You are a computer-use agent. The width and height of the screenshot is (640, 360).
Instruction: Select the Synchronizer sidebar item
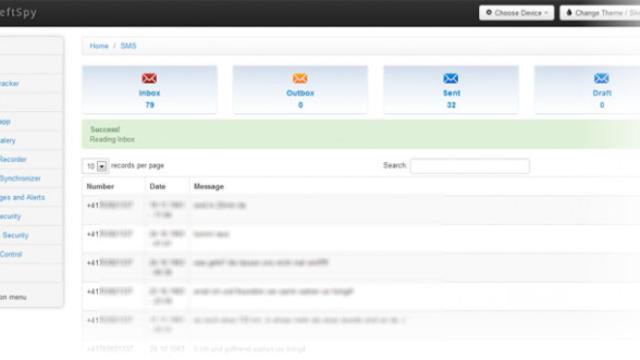click(20, 178)
